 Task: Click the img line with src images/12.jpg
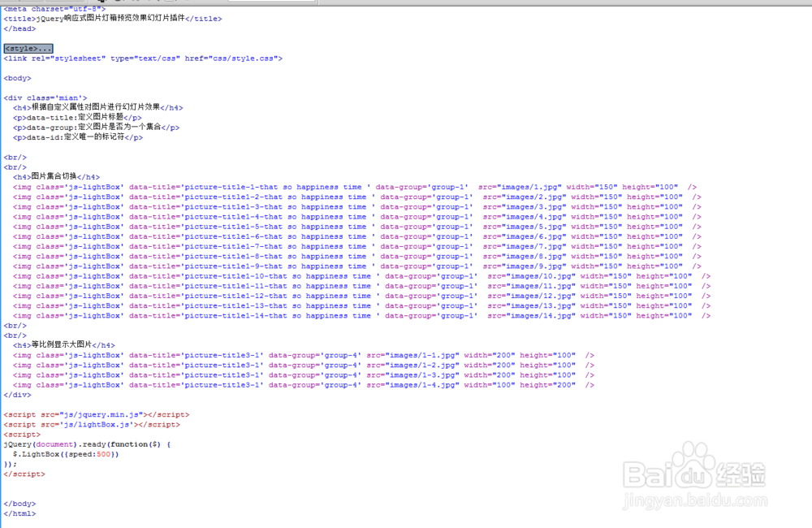point(362,296)
